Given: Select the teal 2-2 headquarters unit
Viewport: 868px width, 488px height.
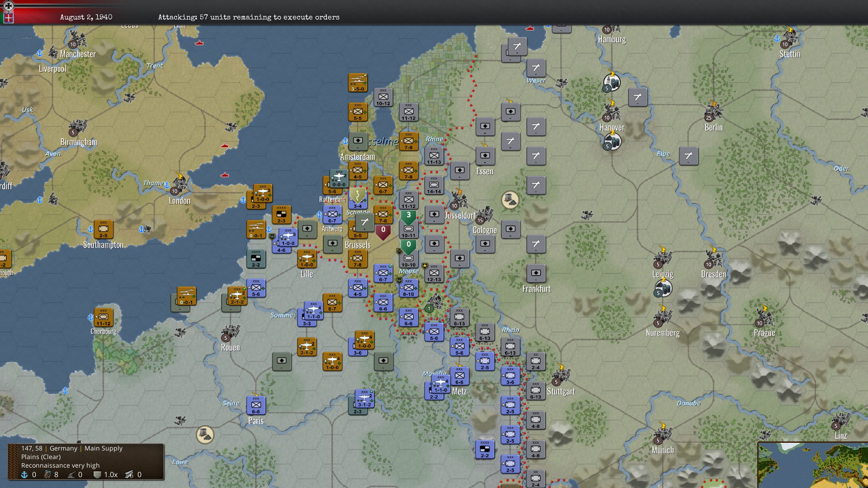Looking at the screenshot, I should [x=256, y=258].
